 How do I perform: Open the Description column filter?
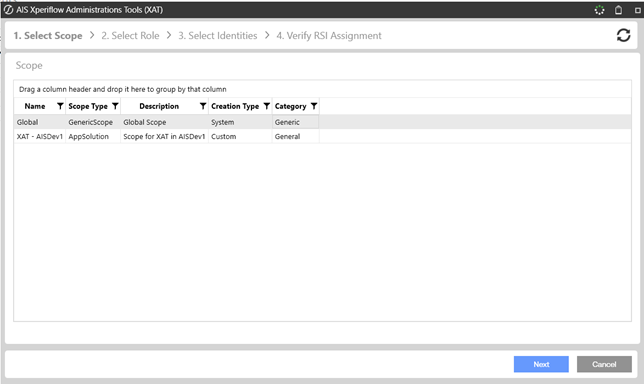pos(203,106)
